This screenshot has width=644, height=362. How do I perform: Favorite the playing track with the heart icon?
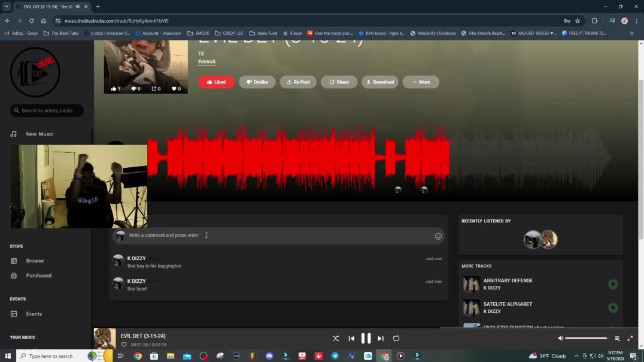173,88
